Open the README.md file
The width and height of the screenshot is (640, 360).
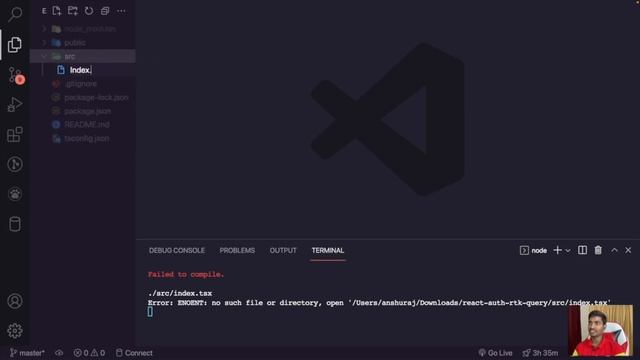pyautogui.click(x=82, y=125)
